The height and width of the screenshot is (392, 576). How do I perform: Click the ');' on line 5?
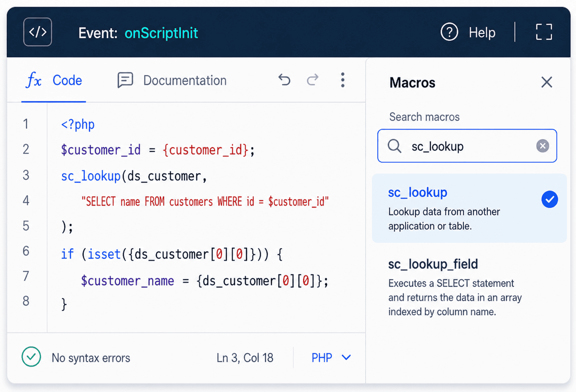(67, 227)
